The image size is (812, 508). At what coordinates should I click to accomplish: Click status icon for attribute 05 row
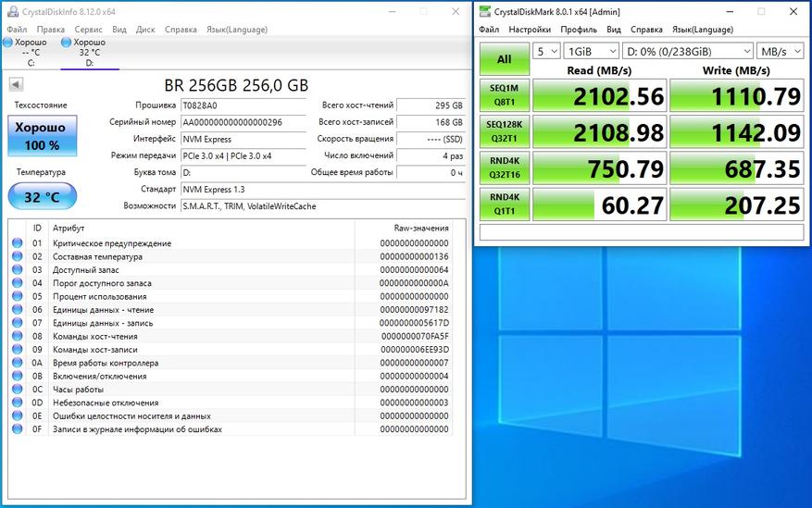(17, 296)
